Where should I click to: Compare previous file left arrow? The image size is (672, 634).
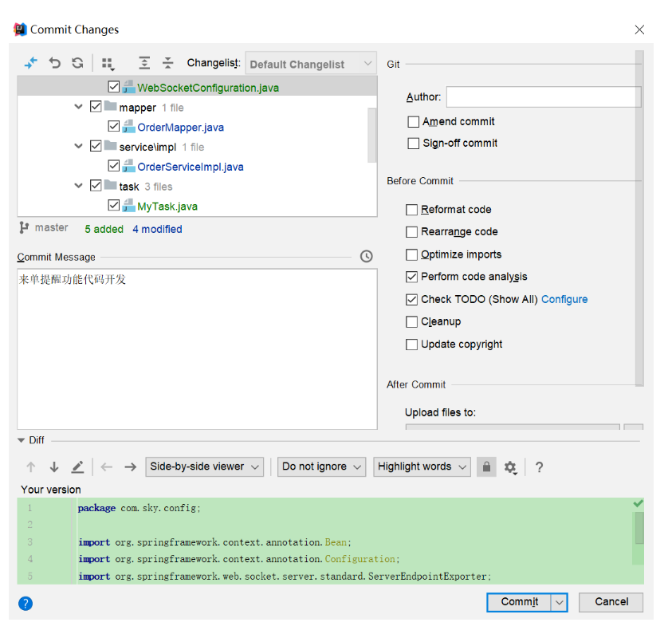(x=107, y=467)
